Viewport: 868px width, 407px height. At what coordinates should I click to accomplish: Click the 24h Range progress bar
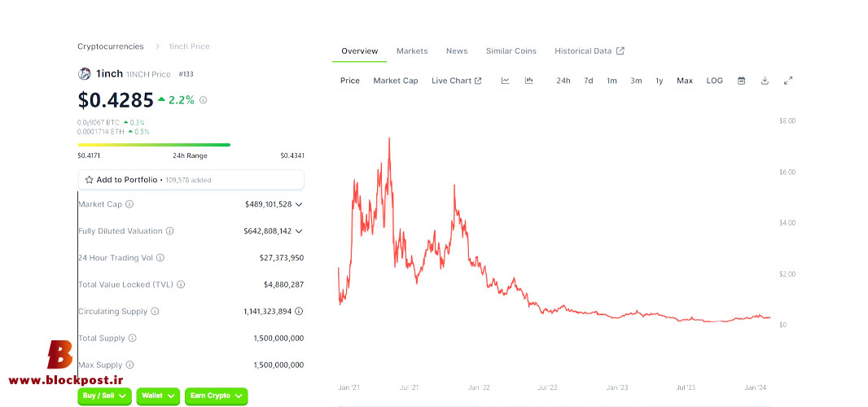click(x=154, y=145)
